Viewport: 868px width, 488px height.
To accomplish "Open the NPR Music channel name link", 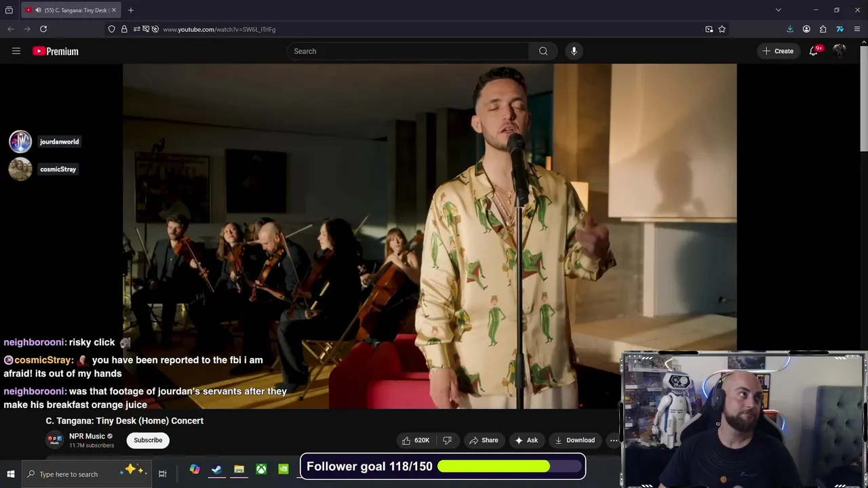I will [87, 436].
